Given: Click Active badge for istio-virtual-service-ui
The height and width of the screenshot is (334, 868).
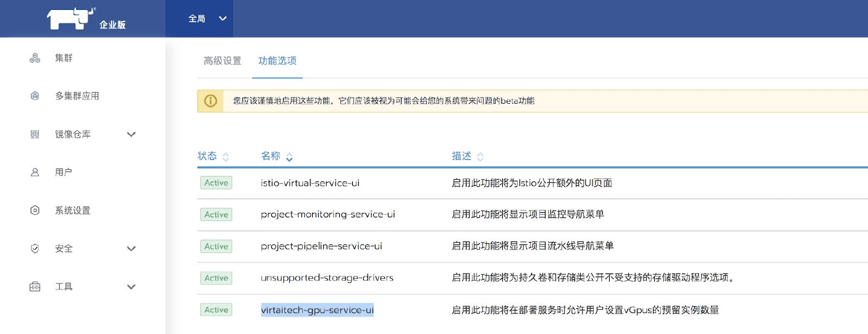Looking at the screenshot, I should coord(216,183).
